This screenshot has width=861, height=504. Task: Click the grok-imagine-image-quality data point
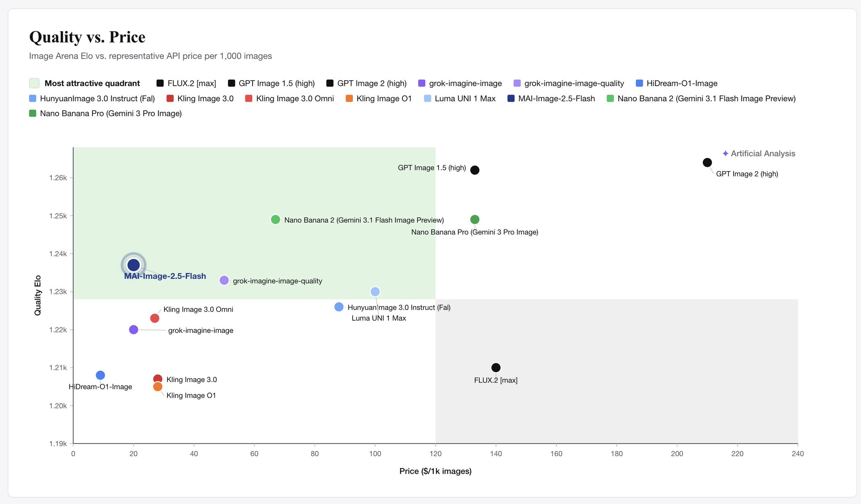tap(224, 280)
